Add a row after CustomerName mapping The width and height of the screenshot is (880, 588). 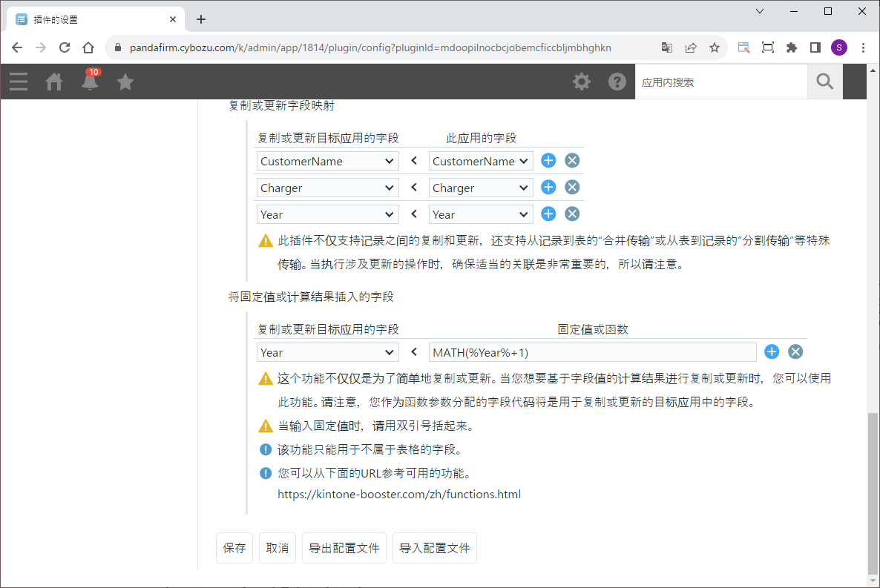548,161
